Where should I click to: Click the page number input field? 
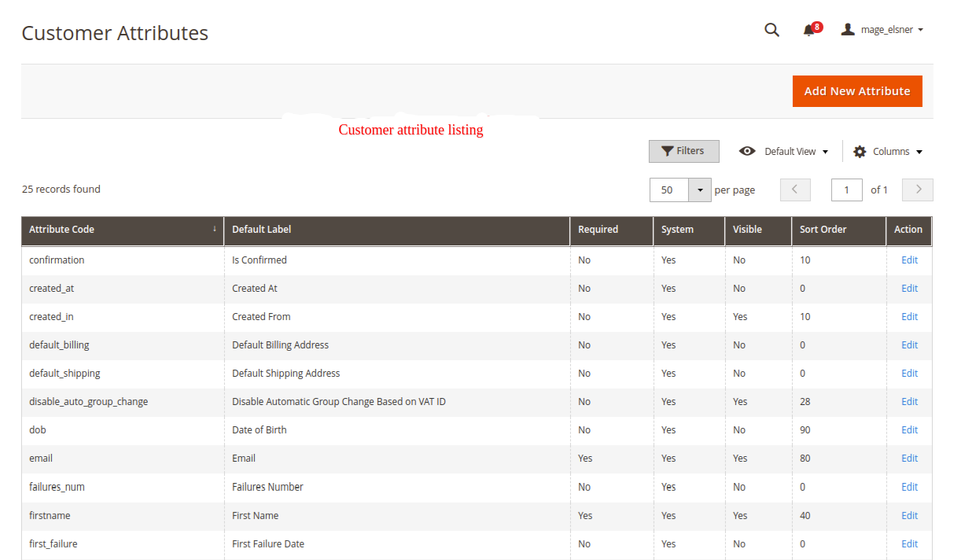click(x=846, y=190)
